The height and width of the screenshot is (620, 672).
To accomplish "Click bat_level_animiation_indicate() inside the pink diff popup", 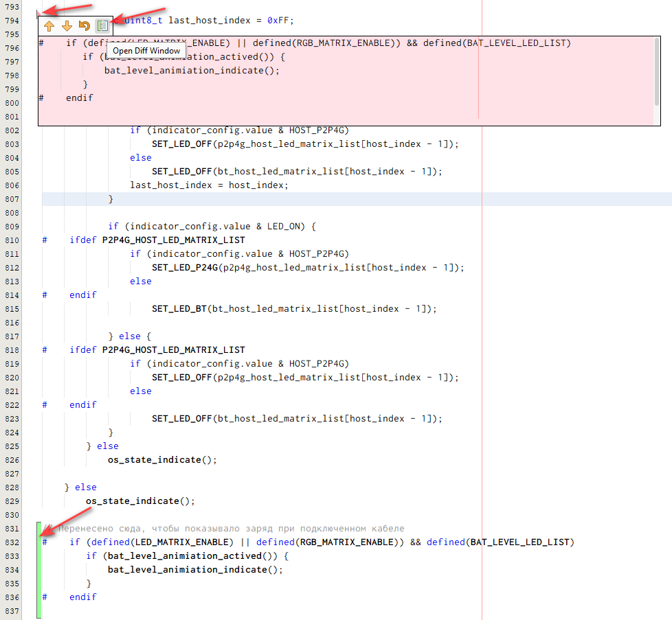I will point(192,70).
